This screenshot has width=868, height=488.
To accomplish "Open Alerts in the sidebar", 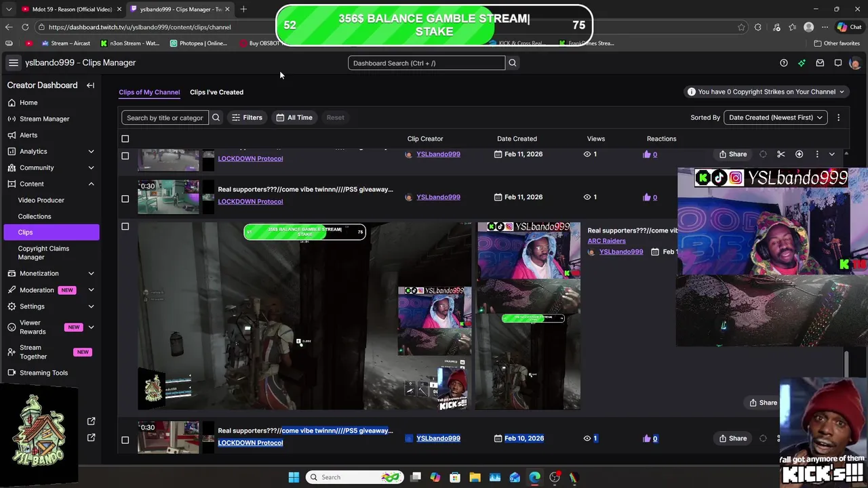I will (28, 135).
